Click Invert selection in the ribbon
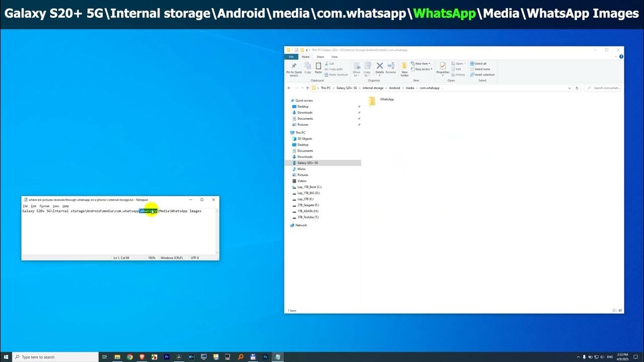The image size is (644, 362). click(x=482, y=75)
